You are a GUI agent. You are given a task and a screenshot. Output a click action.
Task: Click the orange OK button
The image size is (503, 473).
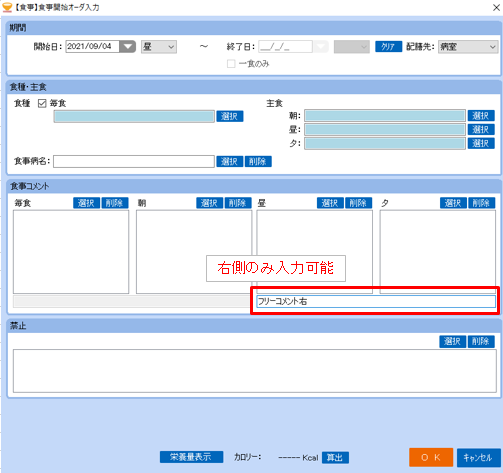point(431,457)
